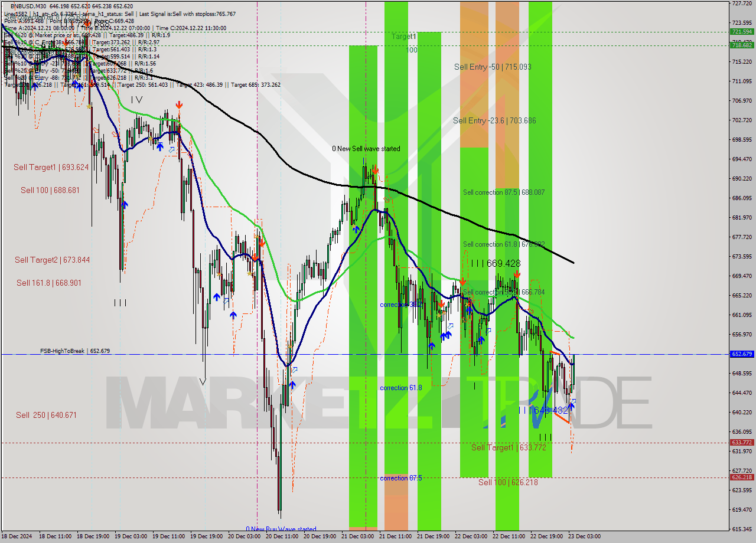This screenshot has width=756, height=543.
Task: Click the 'Sell Entry -23.6 | 703.686' label
Action: point(494,120)
